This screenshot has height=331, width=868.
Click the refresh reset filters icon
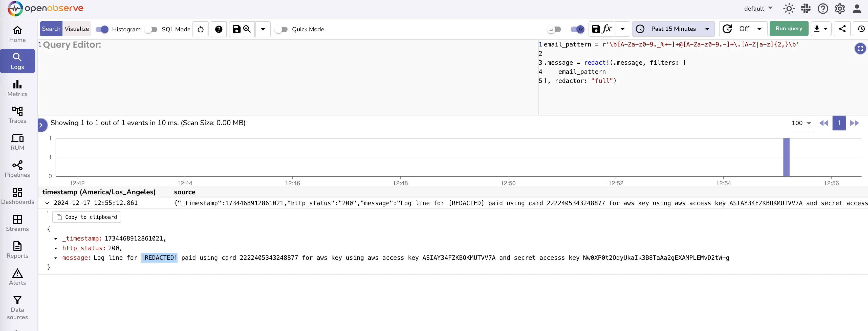[201, 29]
